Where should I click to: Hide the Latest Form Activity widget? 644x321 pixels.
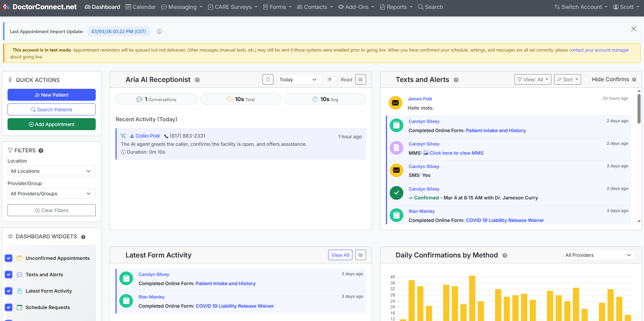pos(360,255)
